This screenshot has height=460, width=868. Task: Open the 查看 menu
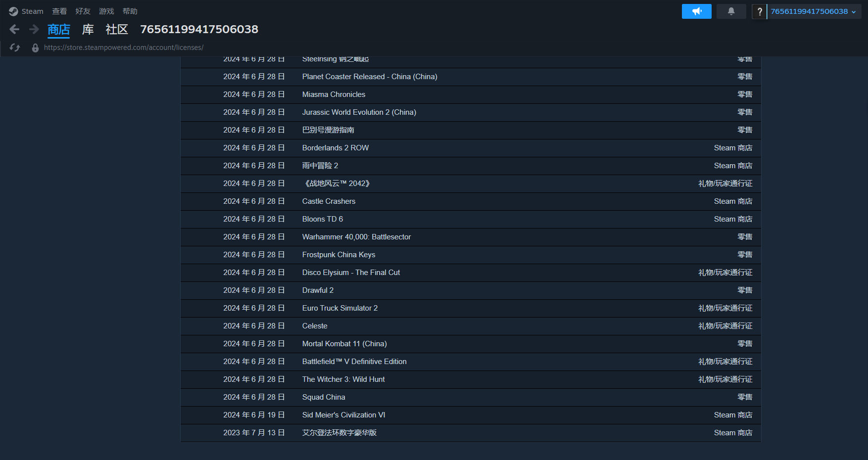[59, 11]
